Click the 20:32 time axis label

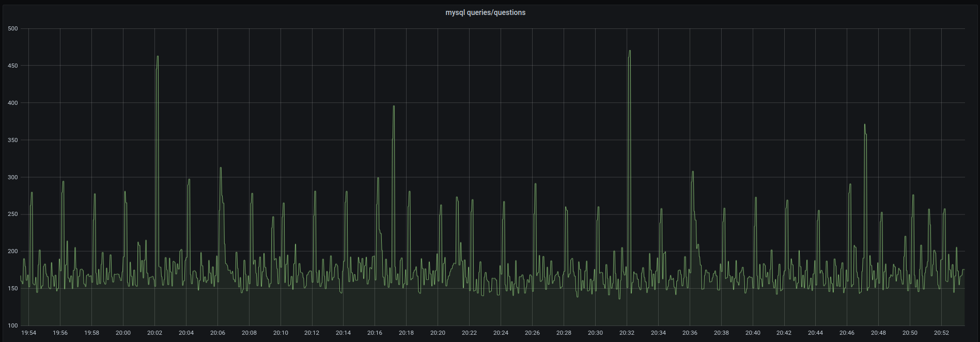[627, 333]
